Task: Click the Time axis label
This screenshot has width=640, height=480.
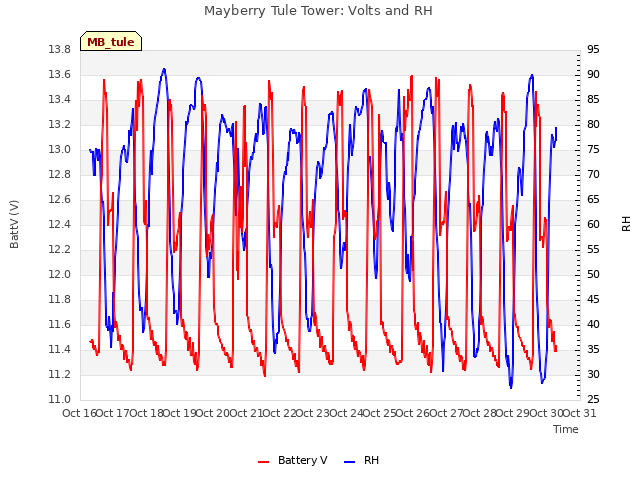Action: point(566,429)
